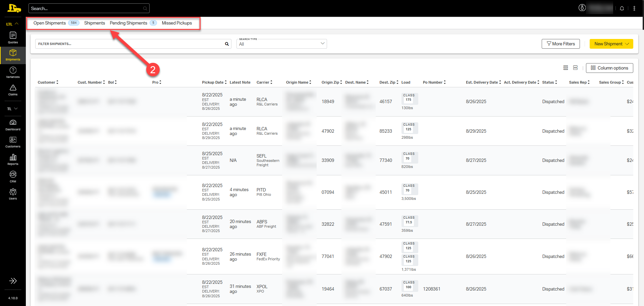Click the search magnifier in the Filter Shipments box
Screen dimensions: 644x306
pyautogui.click(x=227, y=44)
